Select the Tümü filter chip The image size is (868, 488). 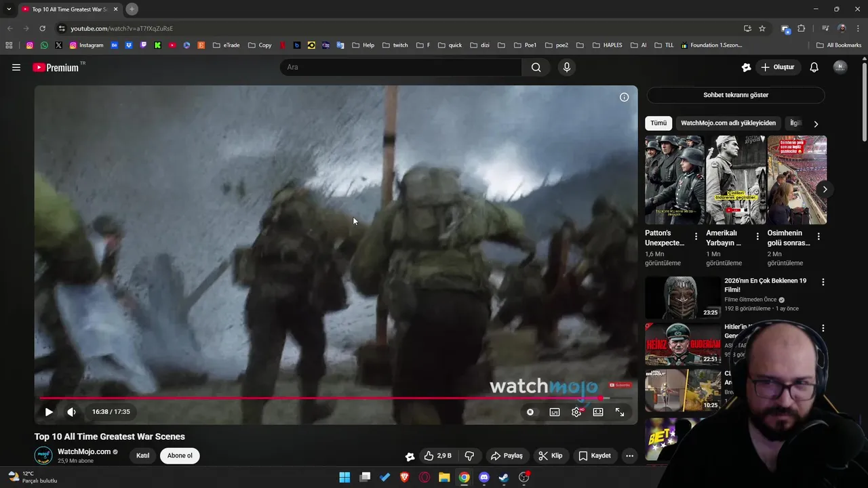tap(658, 123)
